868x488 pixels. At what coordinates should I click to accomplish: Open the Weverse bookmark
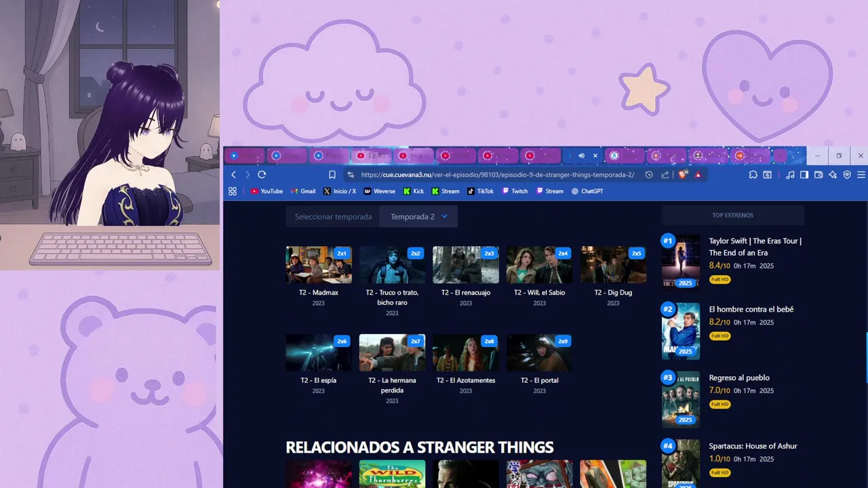click(x=379, y=191)
